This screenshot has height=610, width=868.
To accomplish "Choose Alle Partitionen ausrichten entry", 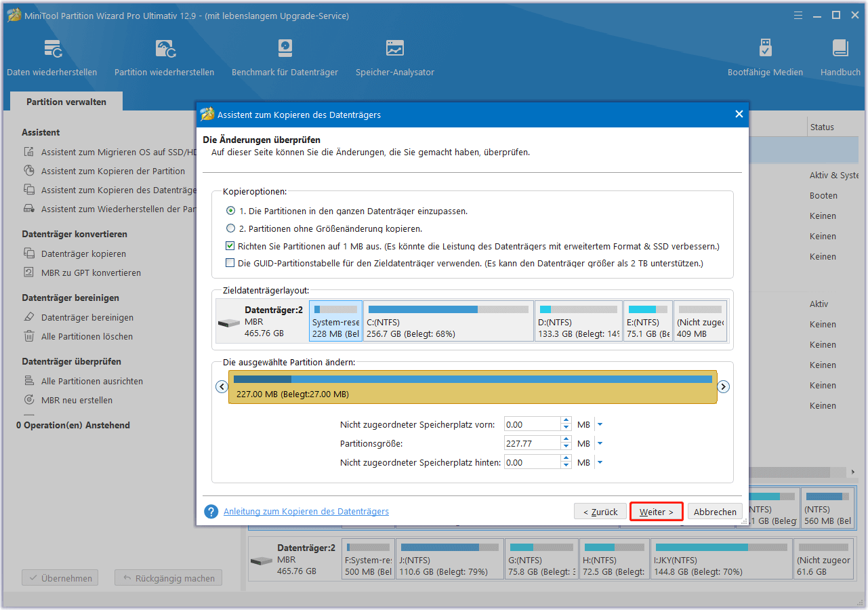I will point(92,381).
